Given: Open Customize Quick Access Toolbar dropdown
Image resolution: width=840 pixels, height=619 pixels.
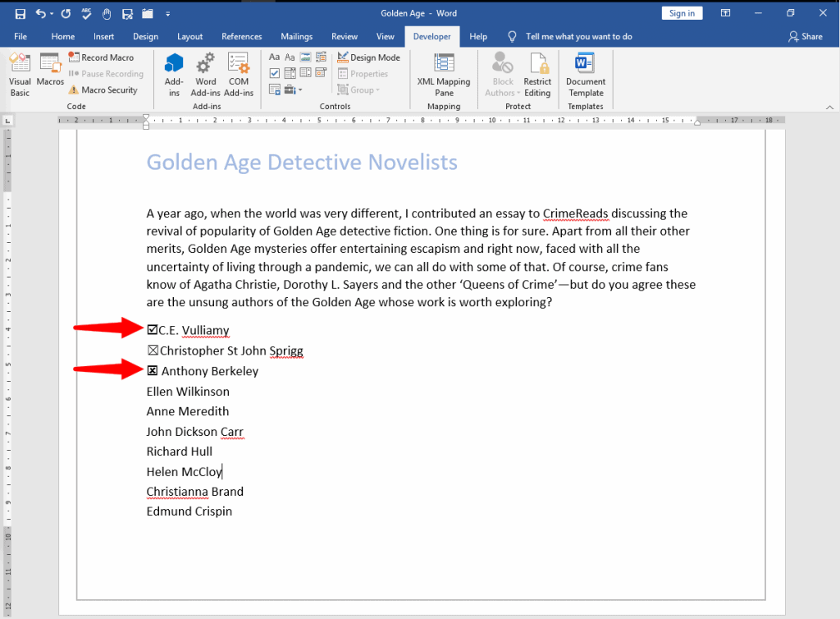Looking at the screenshot, I should [167, 14].
